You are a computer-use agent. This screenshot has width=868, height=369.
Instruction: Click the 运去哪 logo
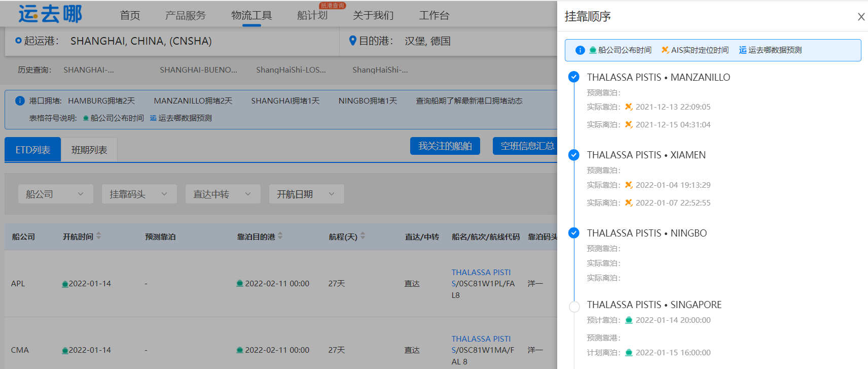[x=50, y=14]
